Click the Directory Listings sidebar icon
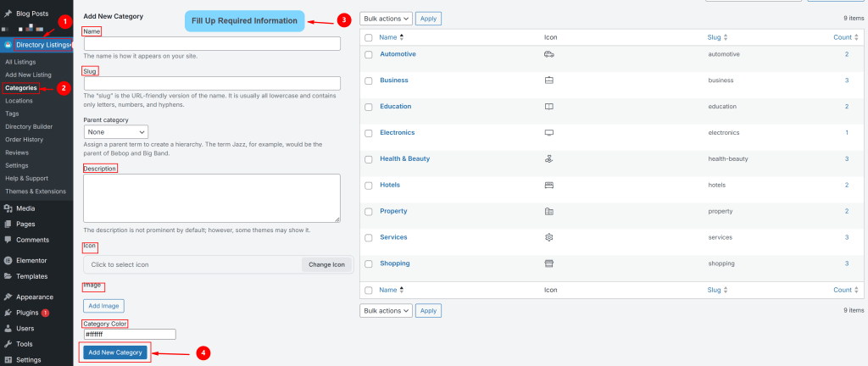 click(x=8, y=45)
